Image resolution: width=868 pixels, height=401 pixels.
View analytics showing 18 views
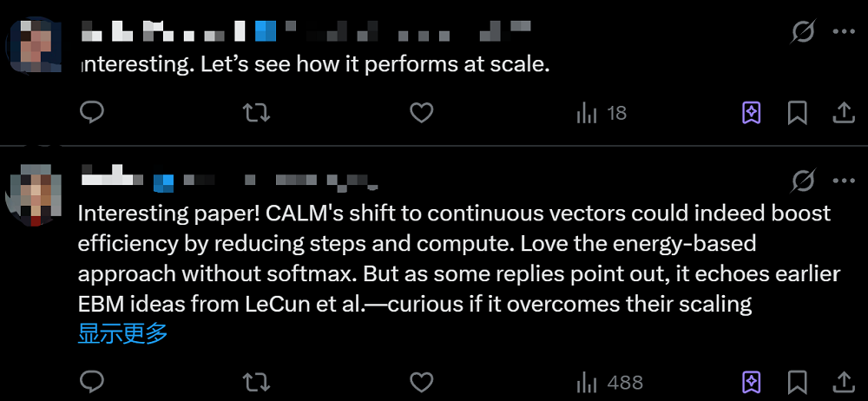coord(602,113)
